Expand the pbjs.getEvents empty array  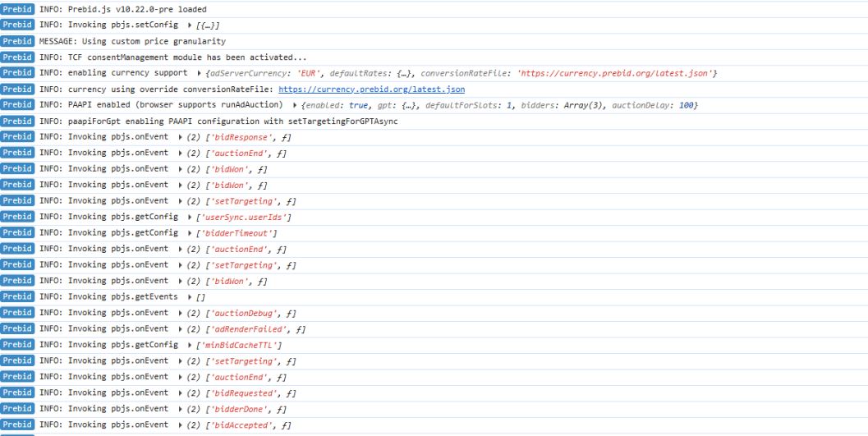tap(190, 297)
